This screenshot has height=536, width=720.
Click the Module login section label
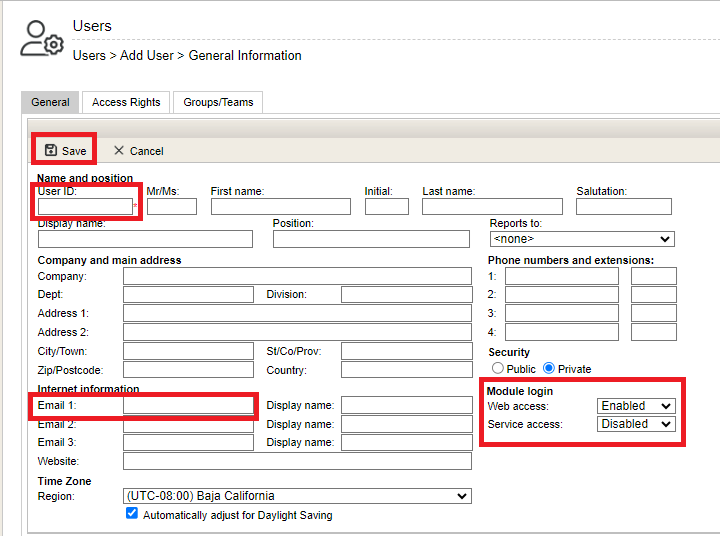pos(519,391)
